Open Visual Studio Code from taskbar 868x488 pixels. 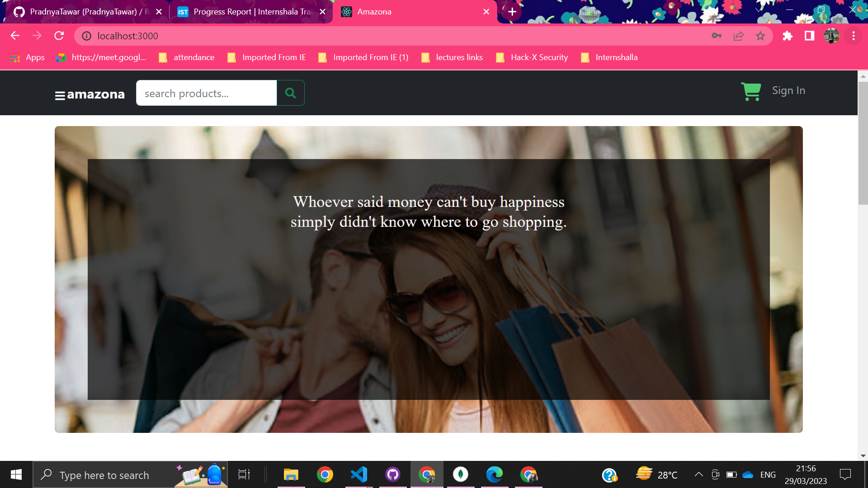point(359,474)
